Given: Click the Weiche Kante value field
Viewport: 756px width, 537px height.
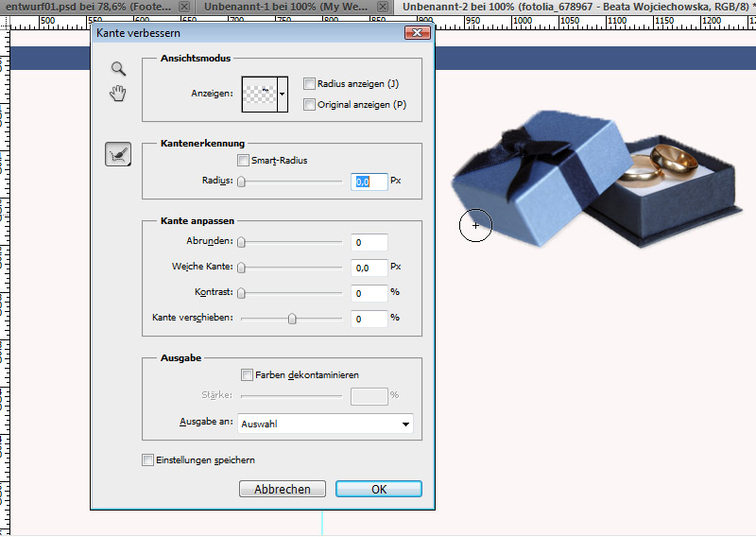Looking at the screenshot, I should point(369,269).
